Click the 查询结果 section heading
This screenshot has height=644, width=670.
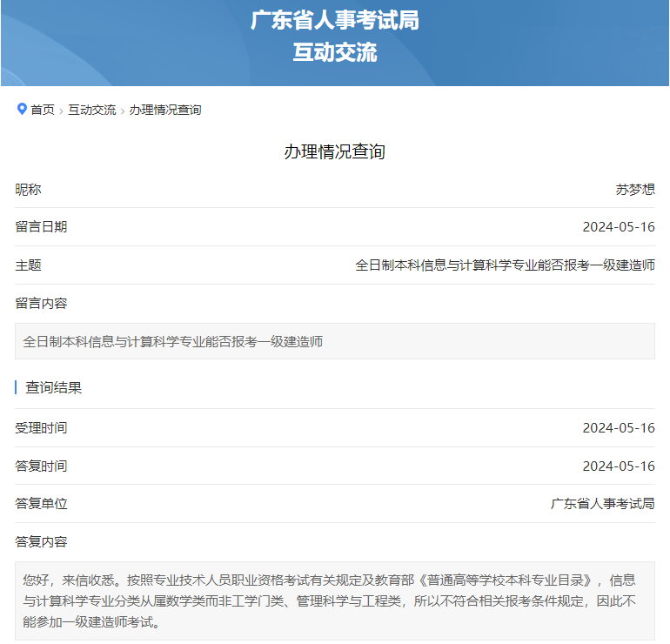coord(54,387)
